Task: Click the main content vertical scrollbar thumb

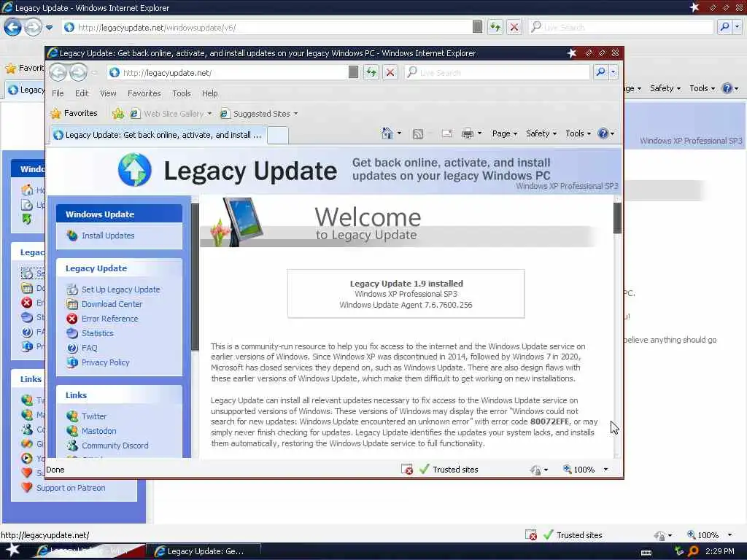Action: [617, 218]
